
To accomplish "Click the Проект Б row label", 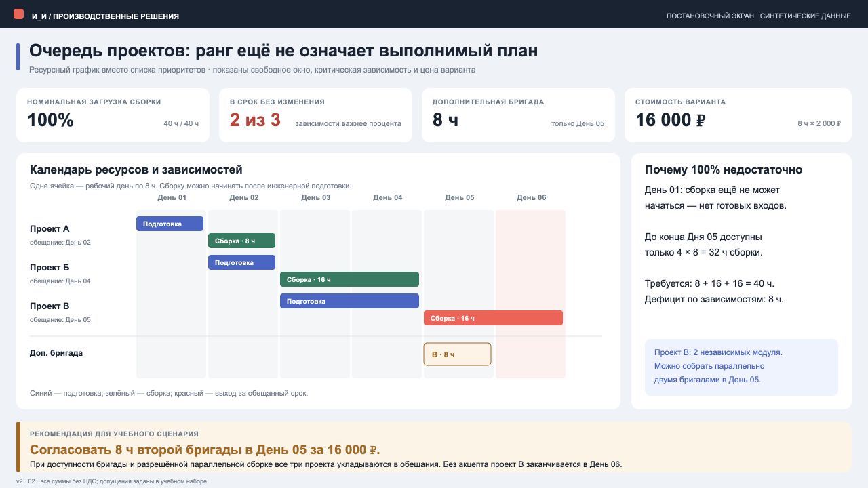I will (x=50, y=268).
